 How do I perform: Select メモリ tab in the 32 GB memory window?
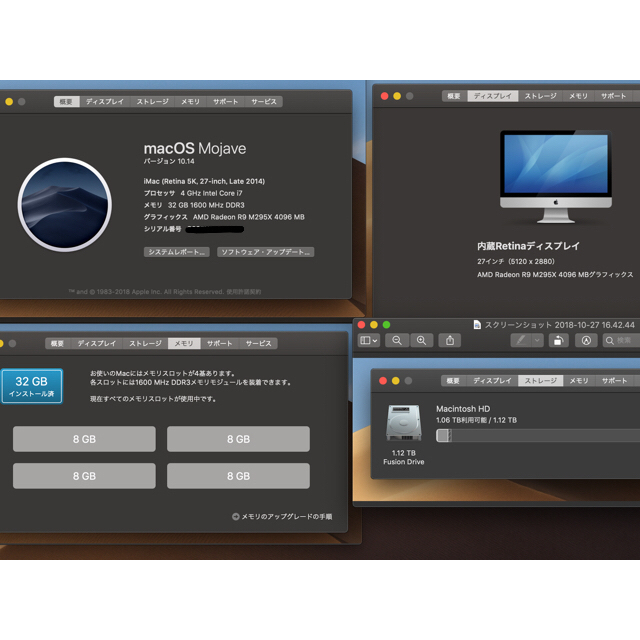184,344
